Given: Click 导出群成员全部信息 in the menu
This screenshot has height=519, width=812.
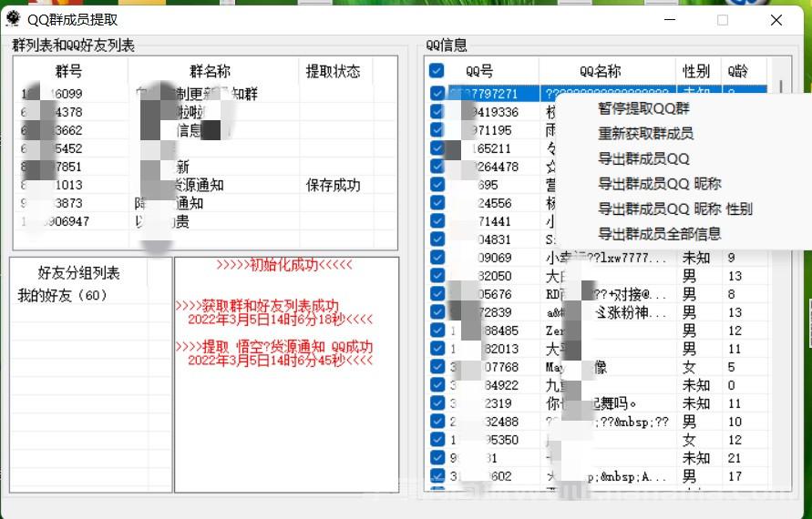Looking at the screenshot, I should pos(660,233).
